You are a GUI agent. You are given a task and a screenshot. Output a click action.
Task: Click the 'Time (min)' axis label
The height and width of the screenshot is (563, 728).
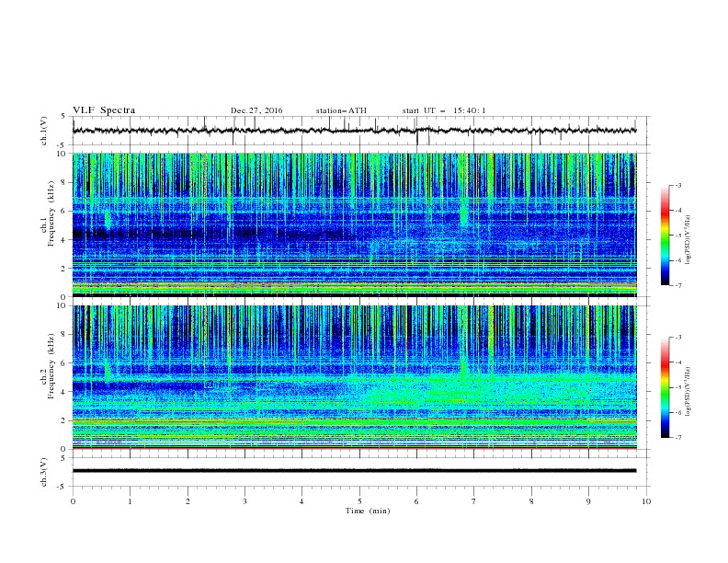[x=368, y=511]
